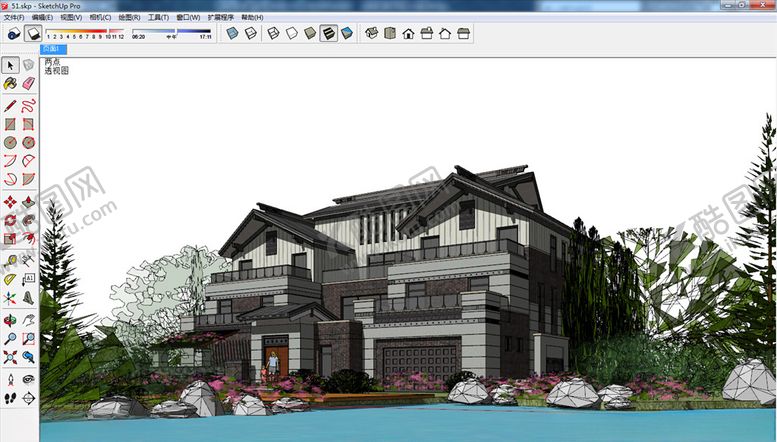The image size is (777, 442).
Task: Pick the Eraser tool
Action: [28, 84]
